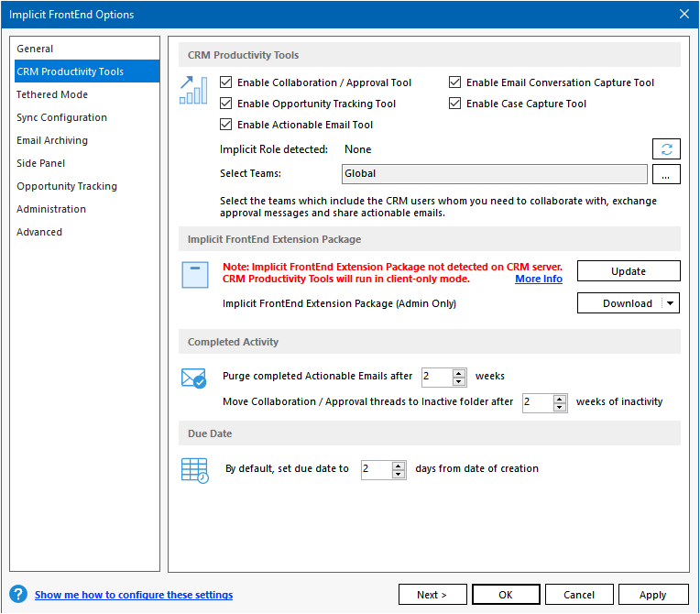Image resolution: width=700 pixels, height=614 pixels.
Task: Click the Due Date calendar clock icon
Action: click(194, 469)
